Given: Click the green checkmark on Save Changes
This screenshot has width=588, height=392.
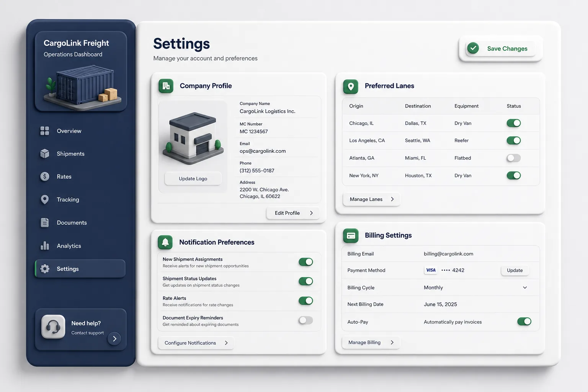Looking at the screenshot, I should (x=473, y=48).
